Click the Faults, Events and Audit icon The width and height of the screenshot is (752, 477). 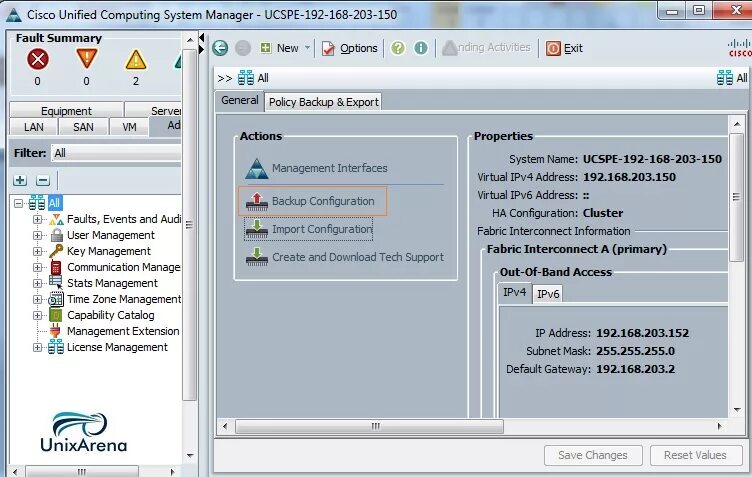pyautogui.click(x=56, y=219)
